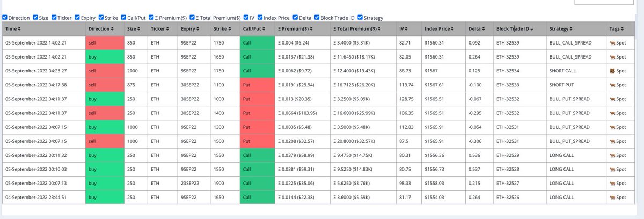Screen dimensions: 644x219
Task: Uncheck the Call/Put column checkbox
Action: [123, 18]
